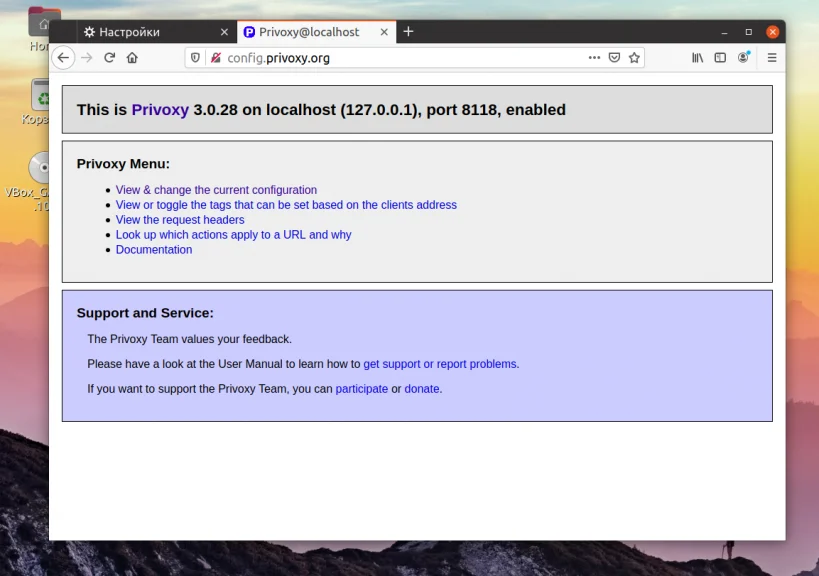Open the hamburger application menu
This screenshot has width=819, height=576.
pos(771,58)
